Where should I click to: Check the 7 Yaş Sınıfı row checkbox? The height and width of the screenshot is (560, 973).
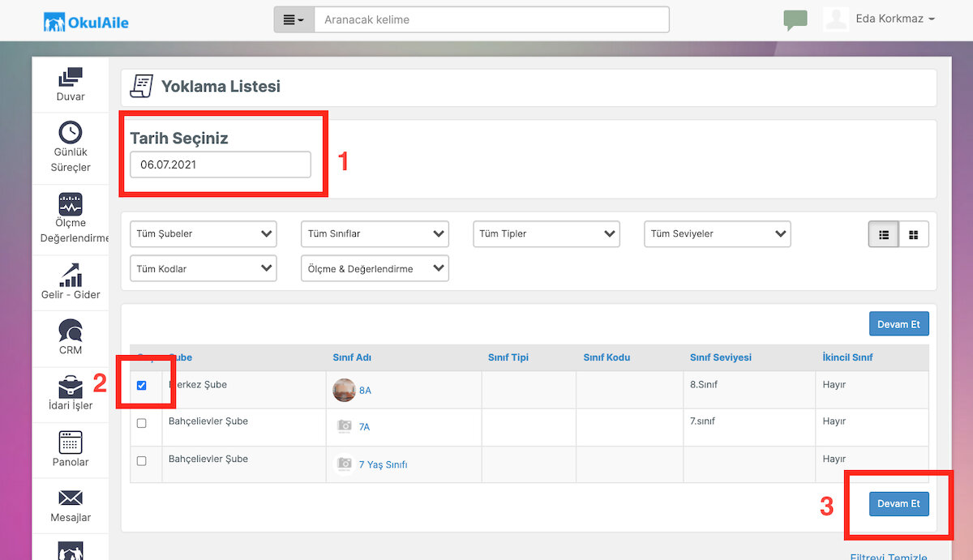[x=142, y=460]
